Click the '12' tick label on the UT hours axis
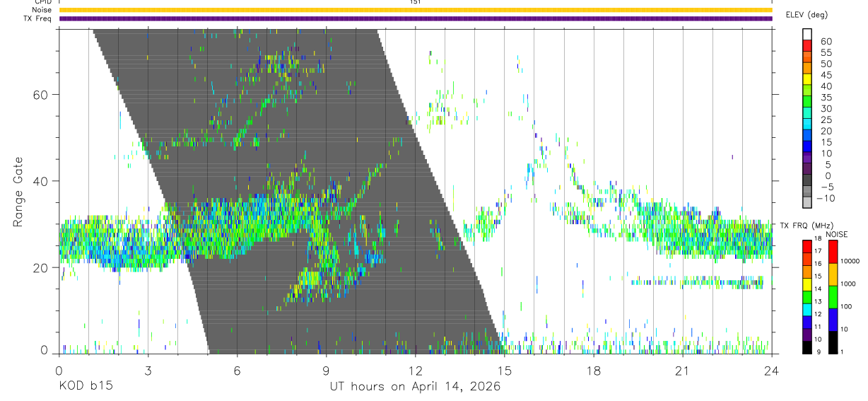 (x=415, y=371)
